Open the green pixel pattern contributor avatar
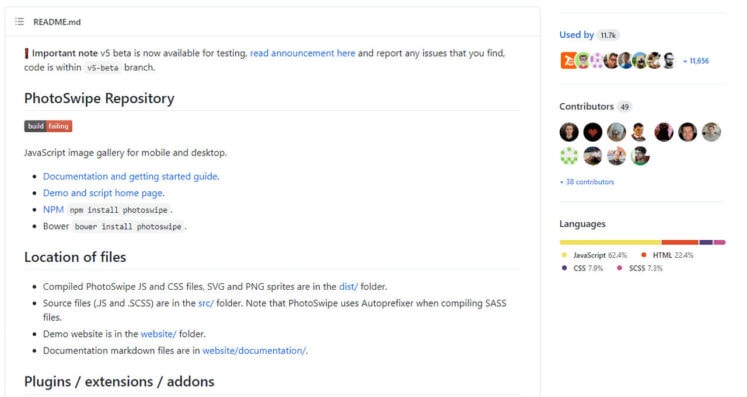The height and width of the screenshot is (397, 747). (569, 156)
